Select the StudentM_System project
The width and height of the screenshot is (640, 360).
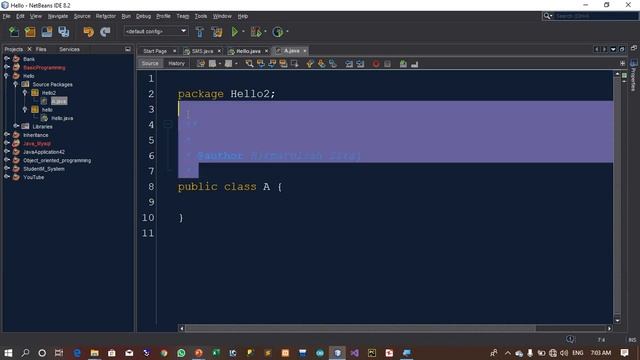[x=44, y=169]
